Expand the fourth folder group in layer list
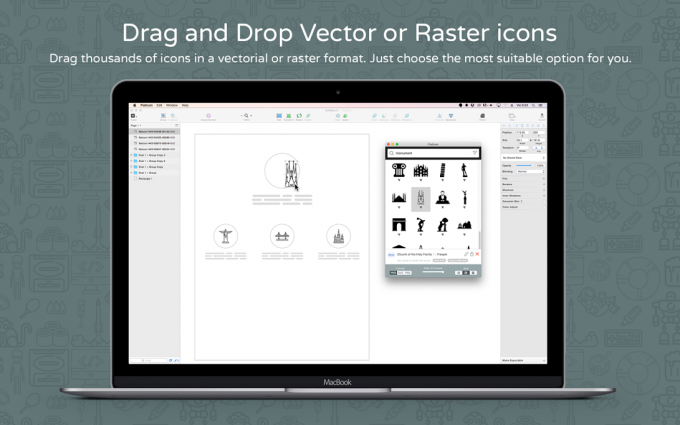 [x=131, y=173]
